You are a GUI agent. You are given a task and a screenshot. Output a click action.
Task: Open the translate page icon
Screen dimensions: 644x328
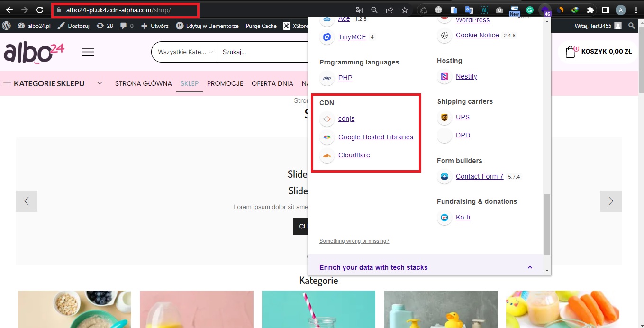pyautogui.click(x=359, y=10)
